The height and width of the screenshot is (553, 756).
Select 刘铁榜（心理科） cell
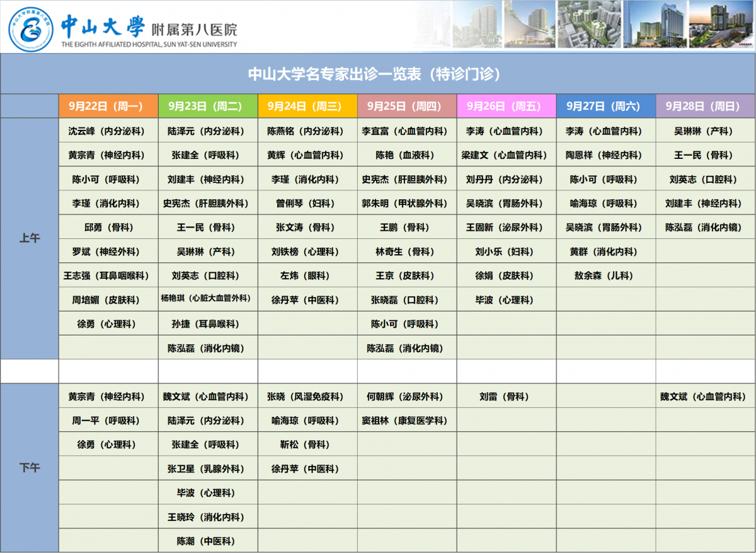pyautogui.click(x=307, y=252)
